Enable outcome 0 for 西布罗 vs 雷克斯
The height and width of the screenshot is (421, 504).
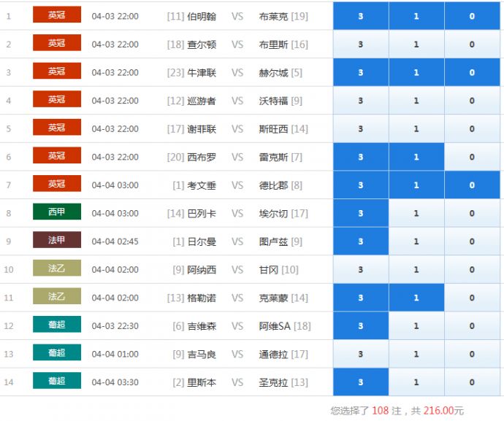472,157
